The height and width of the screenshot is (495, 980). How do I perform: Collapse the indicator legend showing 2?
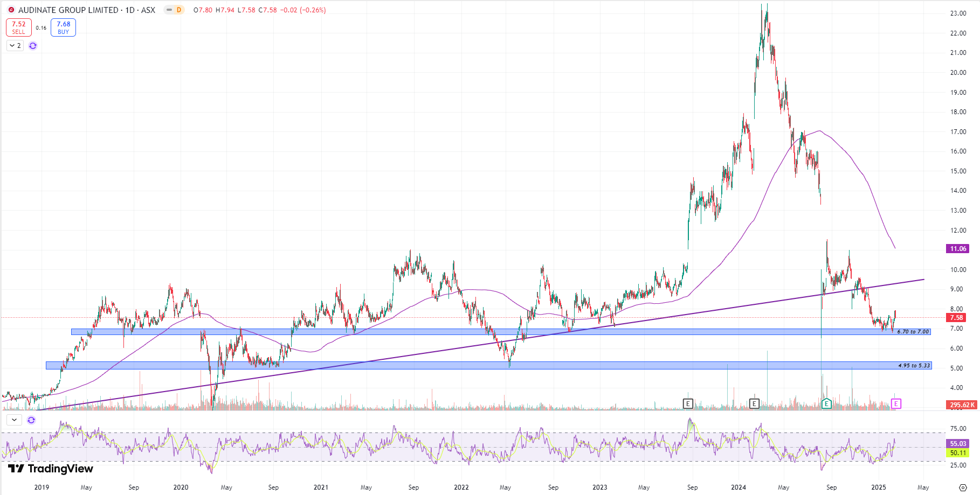pos(15,46)
